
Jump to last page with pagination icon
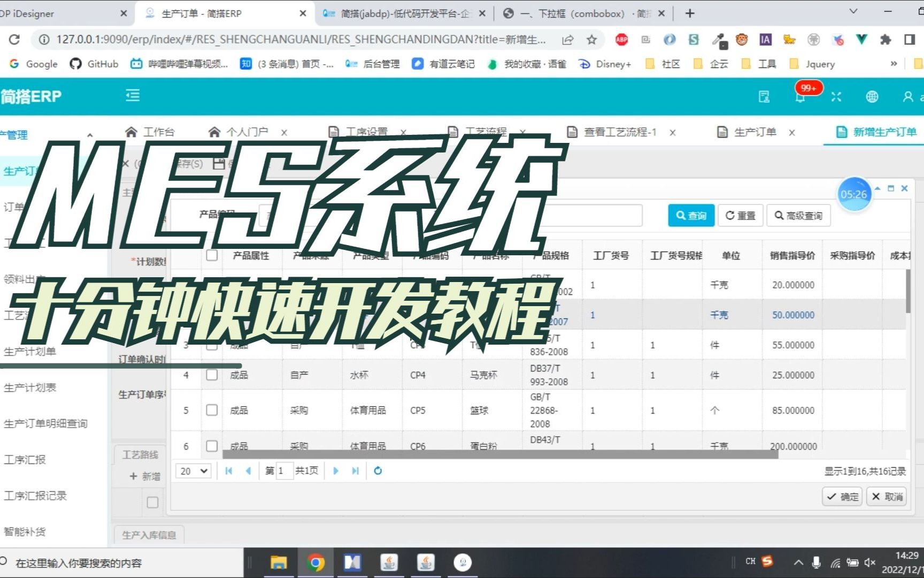tap(355, 470)
